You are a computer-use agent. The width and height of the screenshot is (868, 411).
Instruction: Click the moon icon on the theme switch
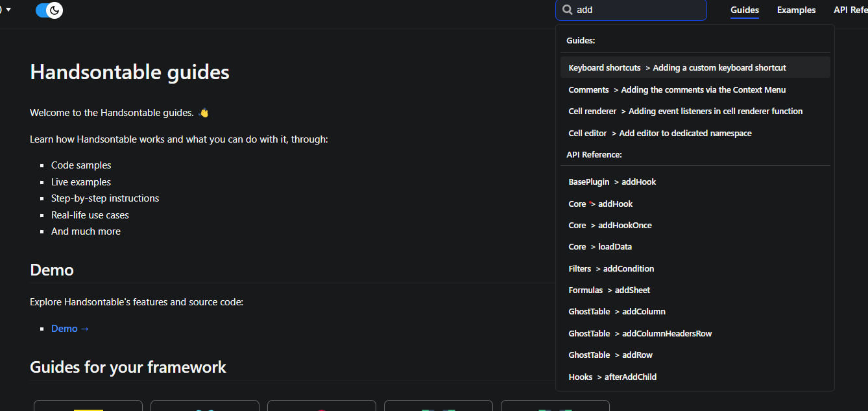coord(54,10)
